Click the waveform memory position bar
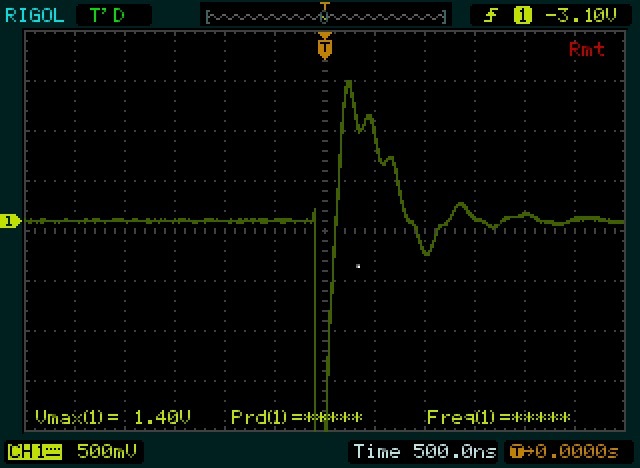 (325, 17)
